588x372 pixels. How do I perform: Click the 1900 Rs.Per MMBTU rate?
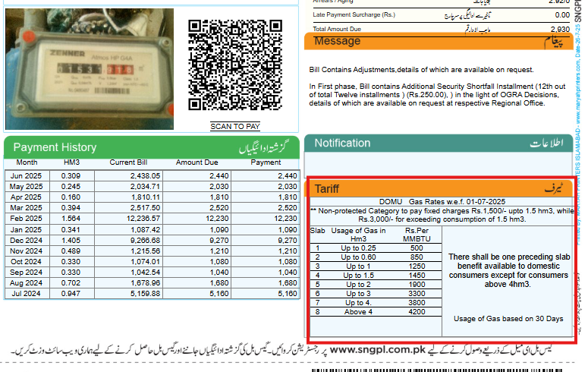(417, 285)
